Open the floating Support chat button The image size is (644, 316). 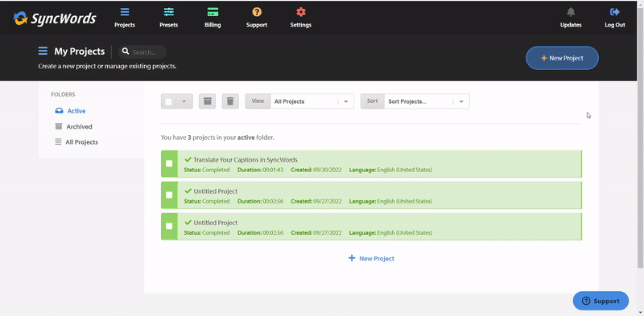[601, 301]
